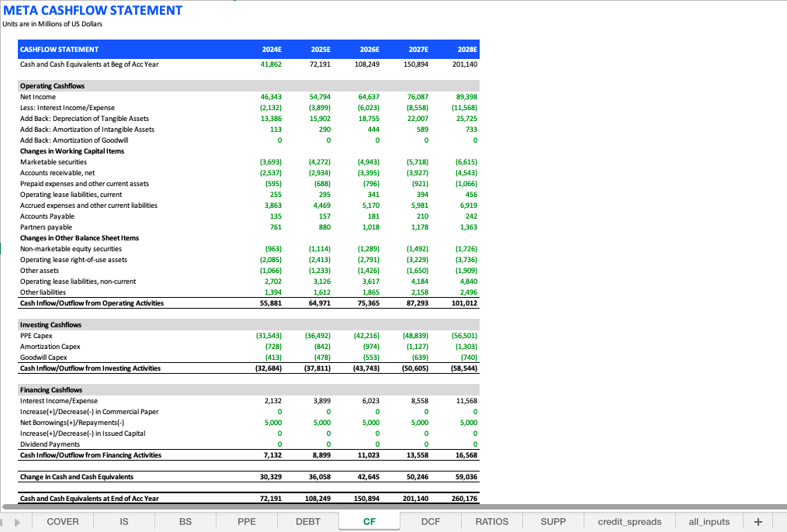The image size is (787, 532).
Task: Add a new sheet with the plus icon
Action: (758, 521)
